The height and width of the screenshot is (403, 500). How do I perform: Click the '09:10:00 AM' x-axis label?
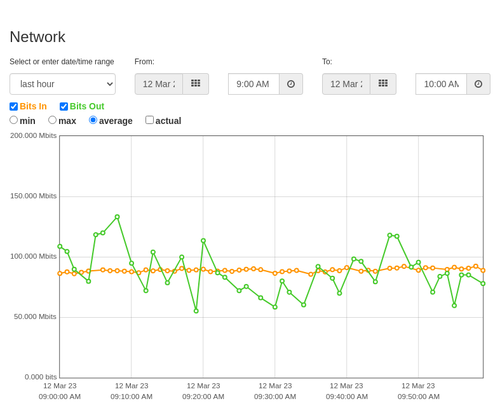[x=131, y=397]
